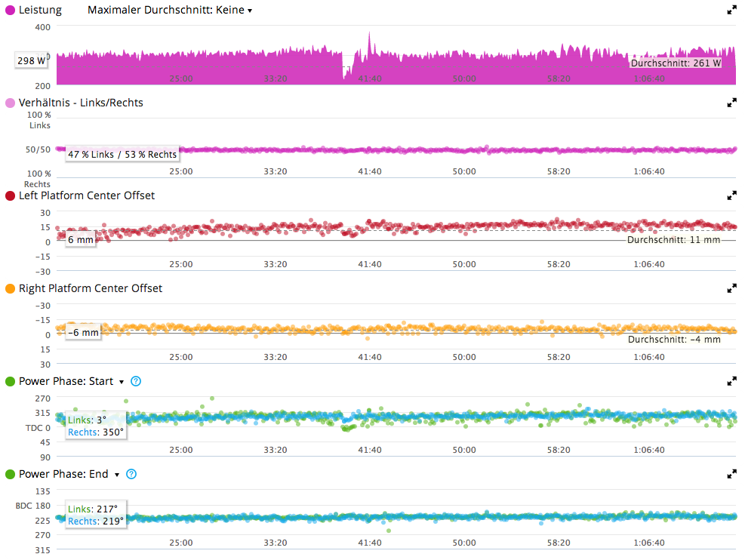
Task: Expand the Verhältnis Links/Rechts chart
Action: pyautogui.click(x=731, y=103)
